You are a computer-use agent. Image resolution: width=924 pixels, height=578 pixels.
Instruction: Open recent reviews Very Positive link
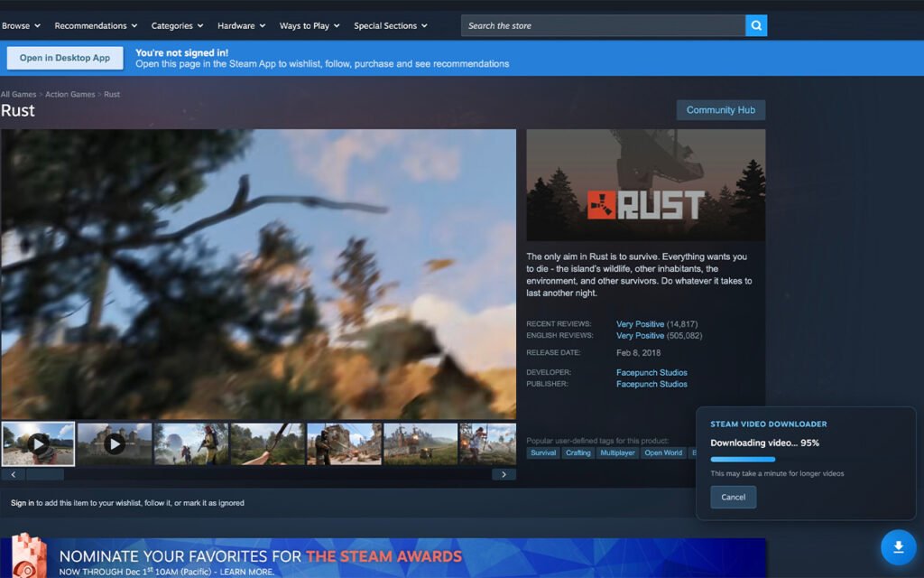pyautogui.click(x=640, y=324)
